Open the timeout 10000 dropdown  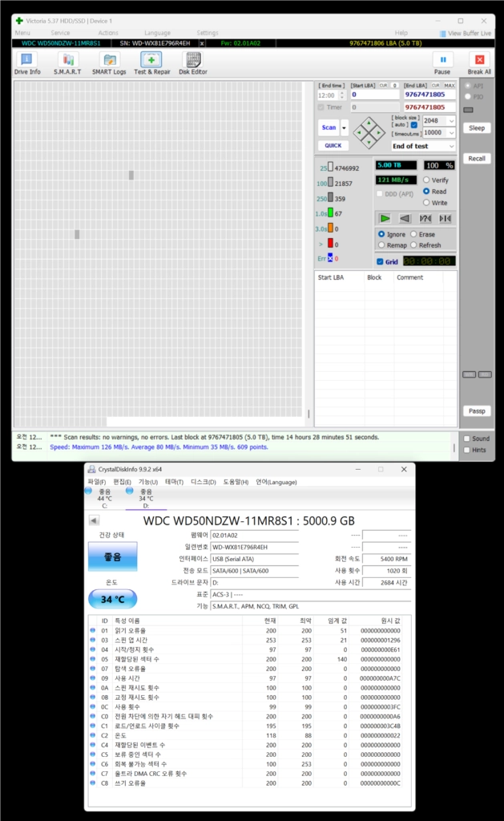click(x=451, y=133)
